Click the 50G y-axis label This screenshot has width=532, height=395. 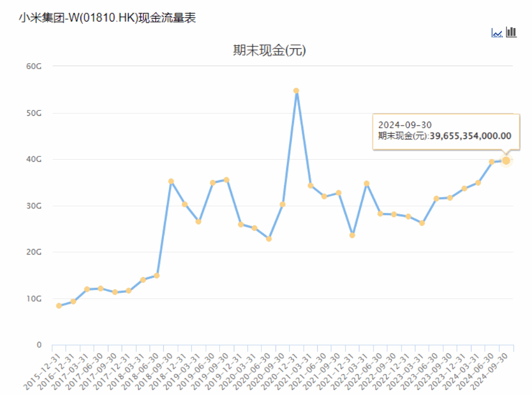[x=33, y=113]
